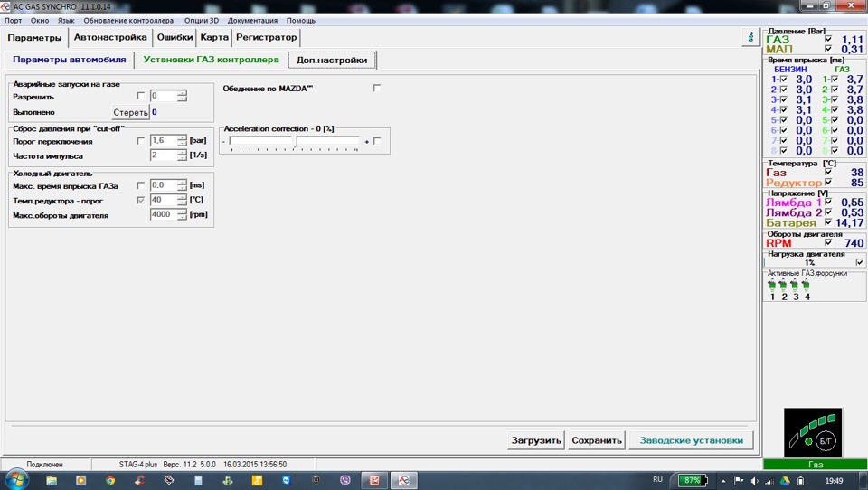This screenshot has width=868, height=490.
Task: Click the green gas injector icon 2
Action: point(783,286)
